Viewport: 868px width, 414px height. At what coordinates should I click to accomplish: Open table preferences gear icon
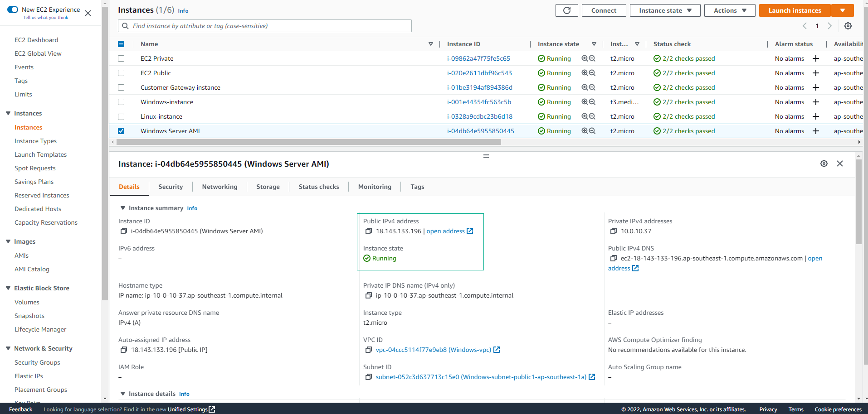(848, 26)
